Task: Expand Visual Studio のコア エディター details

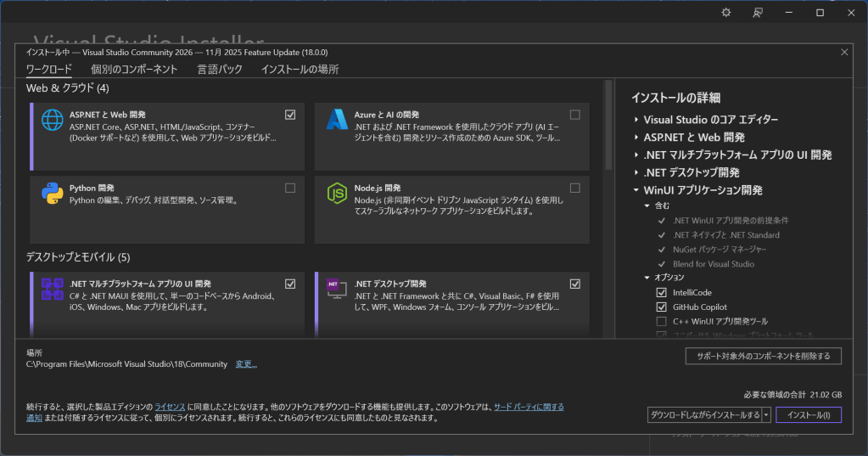Action: [x=636, y=120]
